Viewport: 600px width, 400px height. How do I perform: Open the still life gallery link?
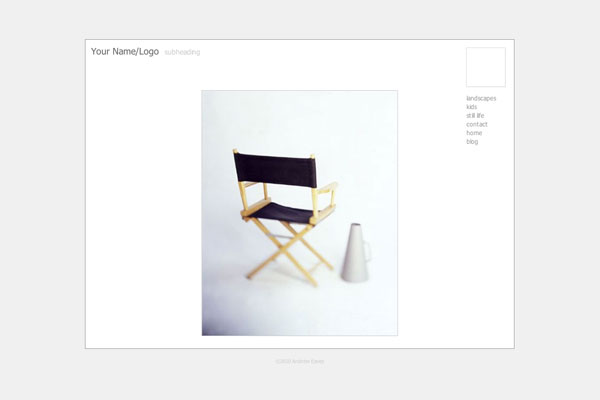475,116
